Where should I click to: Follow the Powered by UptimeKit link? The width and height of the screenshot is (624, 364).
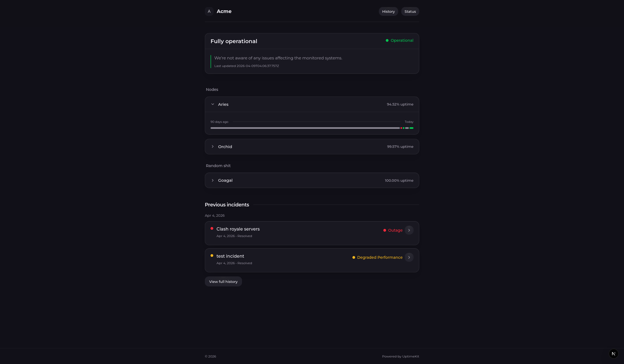pos(400,356)
